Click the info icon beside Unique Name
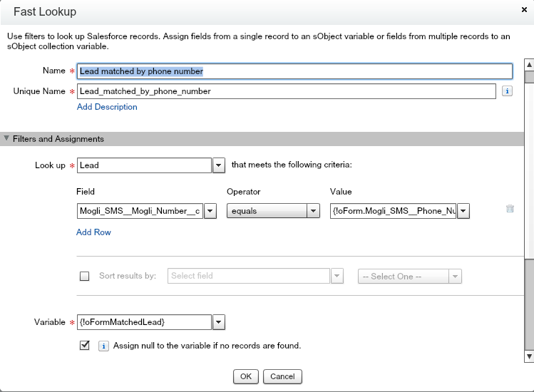 [507, 91]
